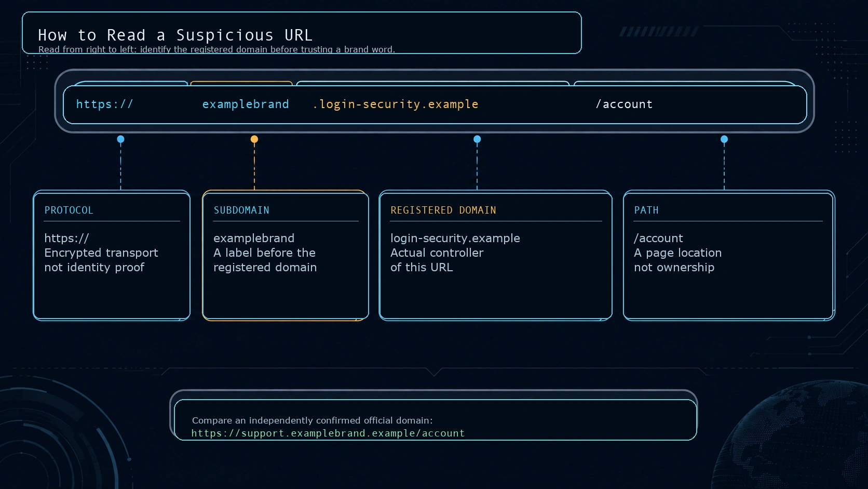Click '.login-security.example' in the URL bar

[395, 104]
